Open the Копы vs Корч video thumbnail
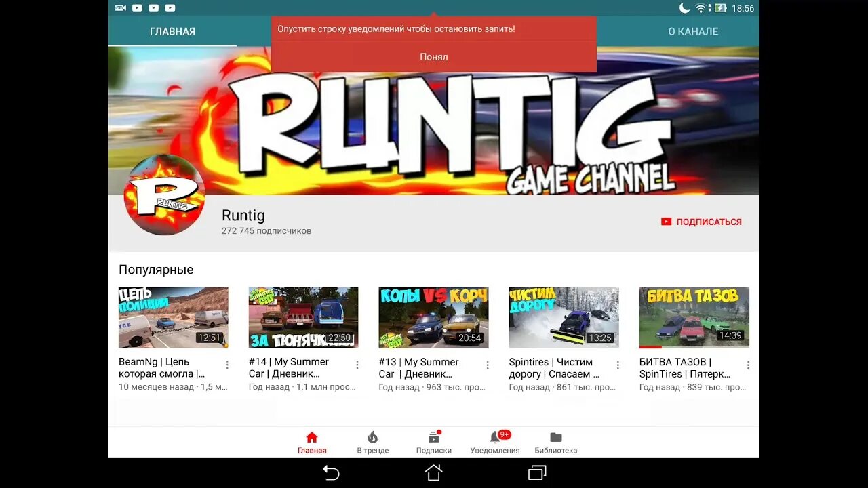The height and width of the screenshot is (488, 868). (x=433, y=318)
